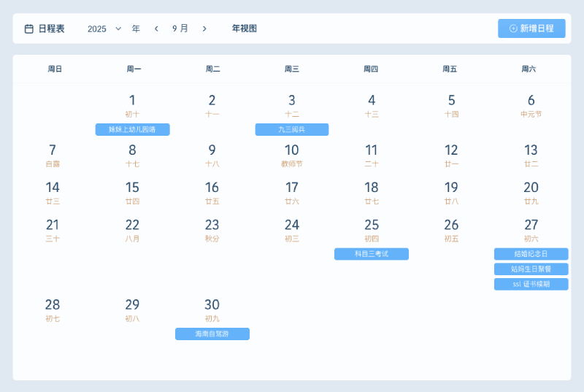Click the 日程表 title
The image size is (584, 392).
pyautogui.click(x=51, y=28)
